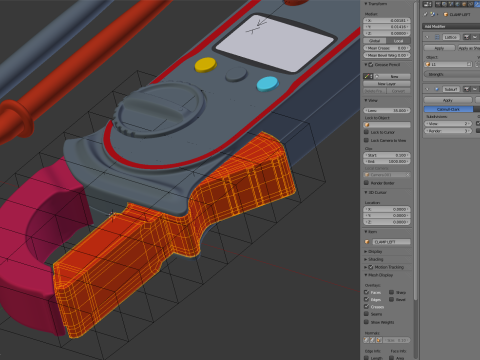Click the Lattice Strength slider
The height and width of the screenshot is (360, 480).
click(x=452, y=74)
